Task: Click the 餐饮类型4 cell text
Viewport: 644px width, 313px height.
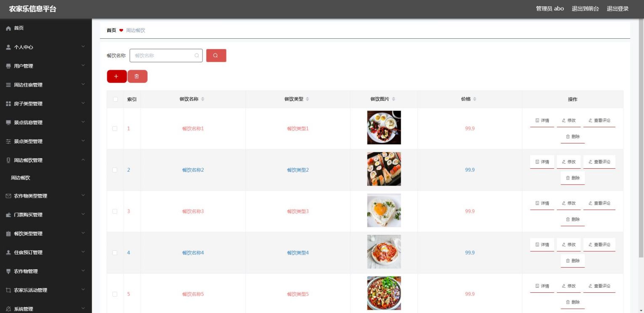Action: click(x=298, y=253)
